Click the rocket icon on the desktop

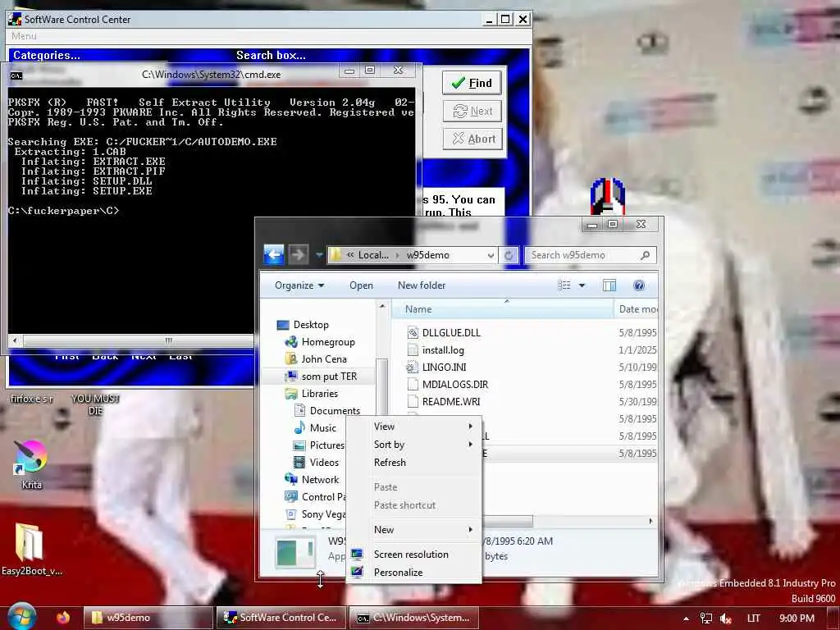pyautogui.click(x=608, y=197)
